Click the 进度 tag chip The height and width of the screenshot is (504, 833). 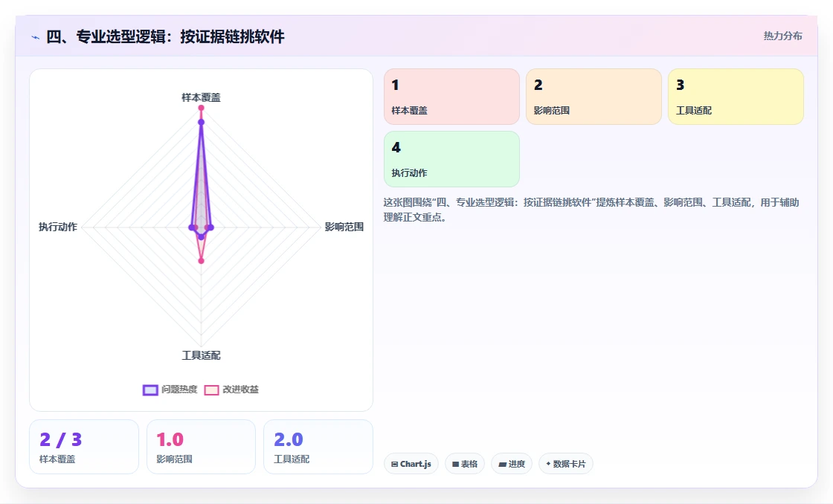tap(512, 464)
